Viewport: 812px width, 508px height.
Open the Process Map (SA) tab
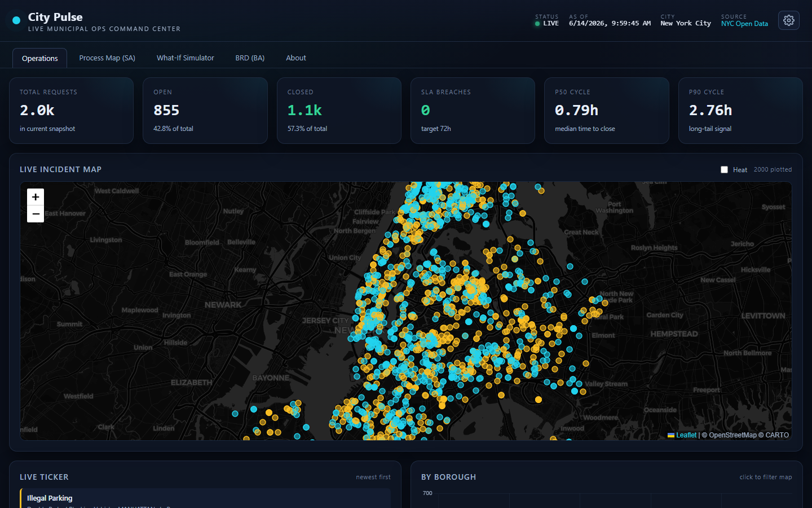[107, 58]
